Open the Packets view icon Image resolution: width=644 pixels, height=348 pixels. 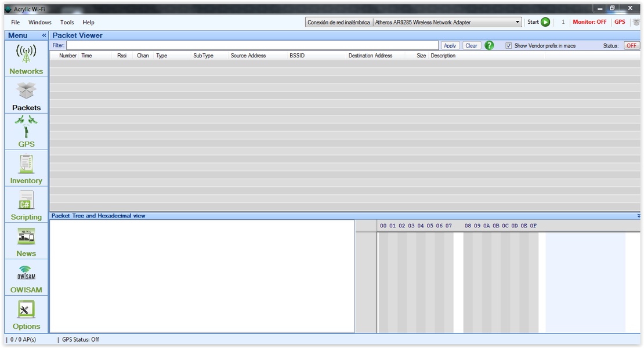[26, 91]
